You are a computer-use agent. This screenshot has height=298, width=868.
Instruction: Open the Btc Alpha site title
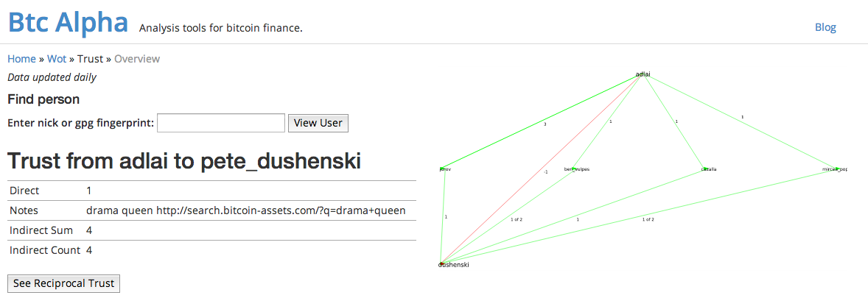pyautogui.click(x=68, y=23)
